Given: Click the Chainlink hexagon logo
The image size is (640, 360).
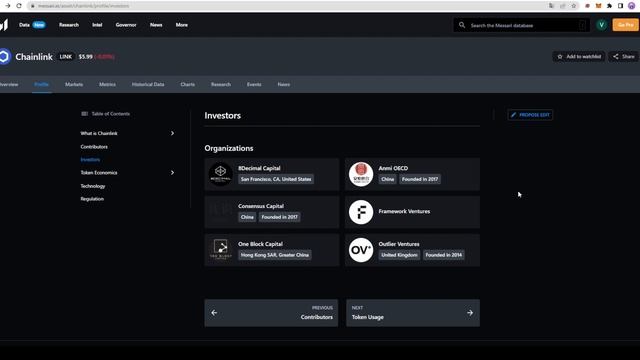Looking at the screenshot, I should [4, 56].
